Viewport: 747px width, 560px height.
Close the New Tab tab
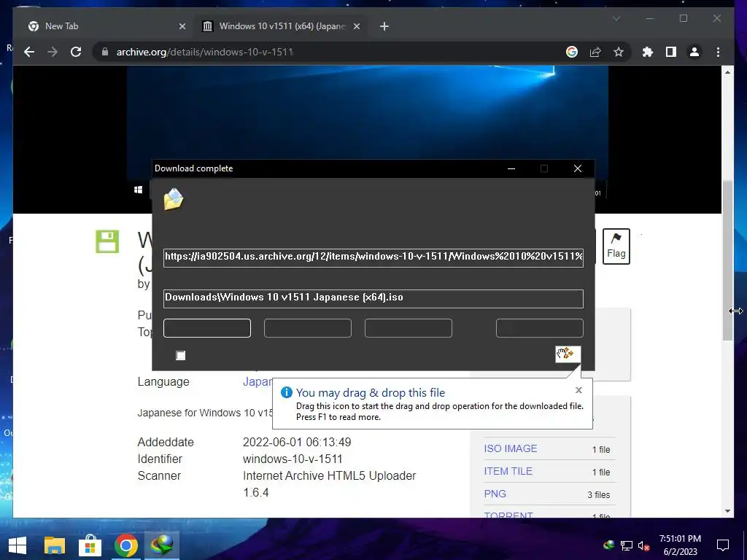pos(182,26)
